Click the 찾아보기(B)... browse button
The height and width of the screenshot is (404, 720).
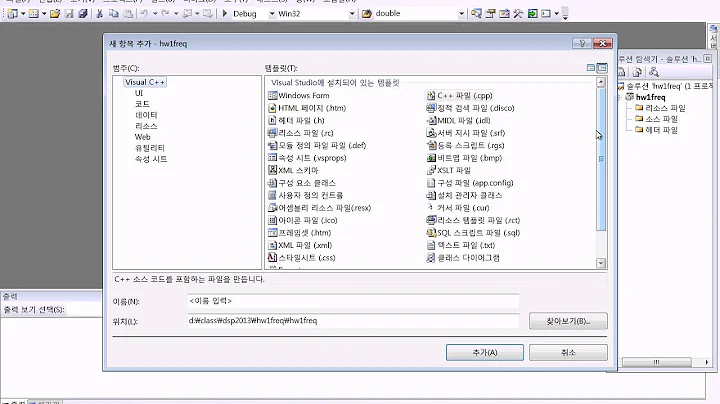click(x=568, y=321)
